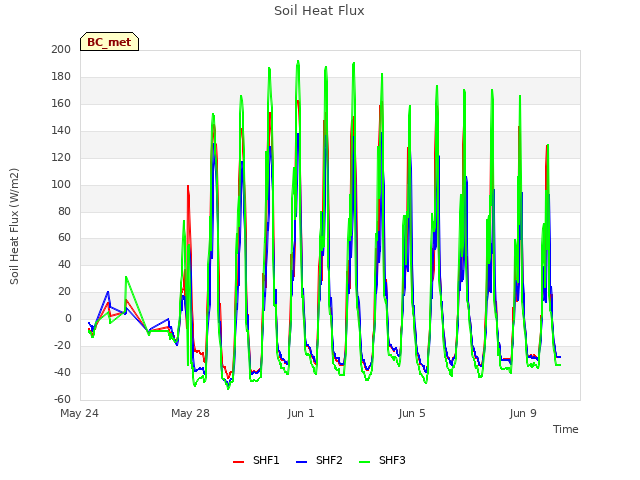Click the Soil Heat Flux (W/m2) axis label
The width and height of the screenshot is (640, 480).
(14, 226)
